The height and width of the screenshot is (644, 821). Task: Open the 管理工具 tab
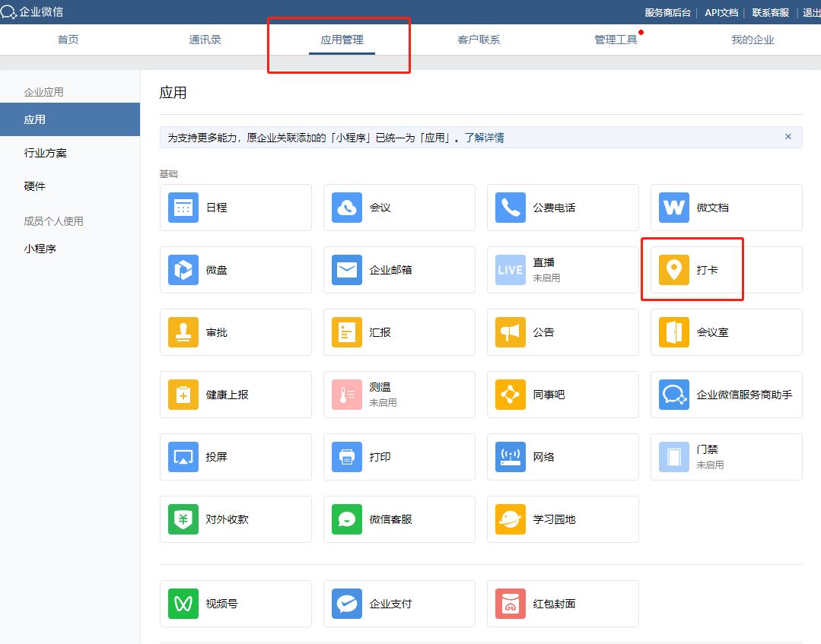(x=616, y=40)
